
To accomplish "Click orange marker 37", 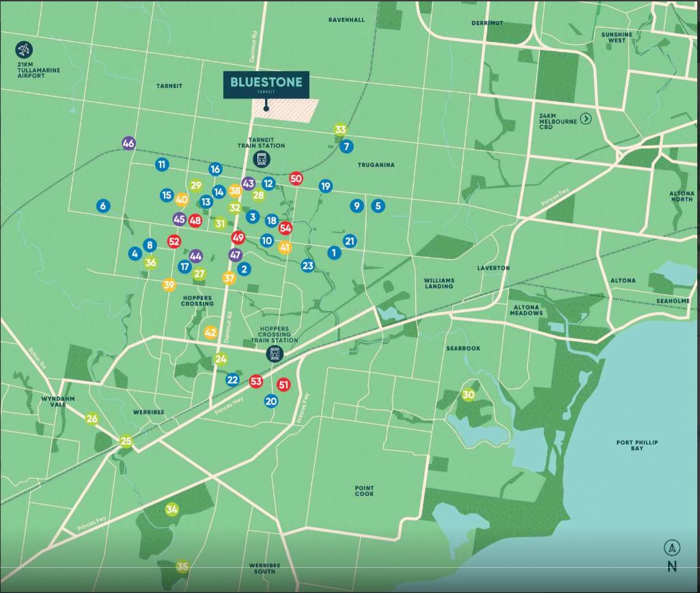I will pos(229,278).
